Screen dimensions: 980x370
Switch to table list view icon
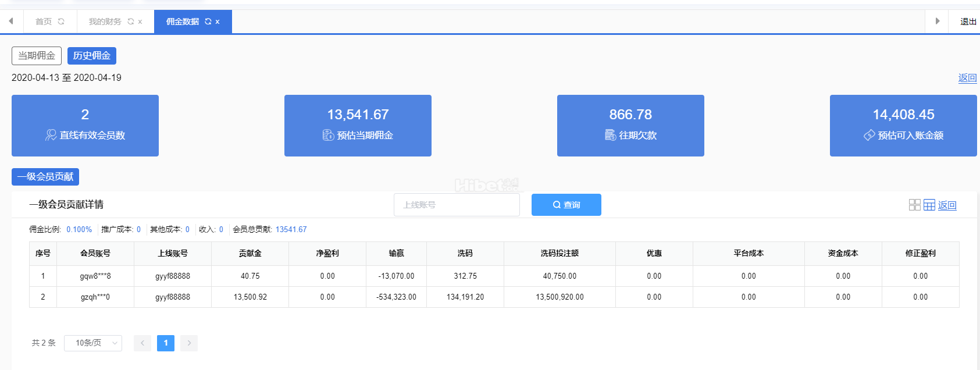tap(929, 205)
